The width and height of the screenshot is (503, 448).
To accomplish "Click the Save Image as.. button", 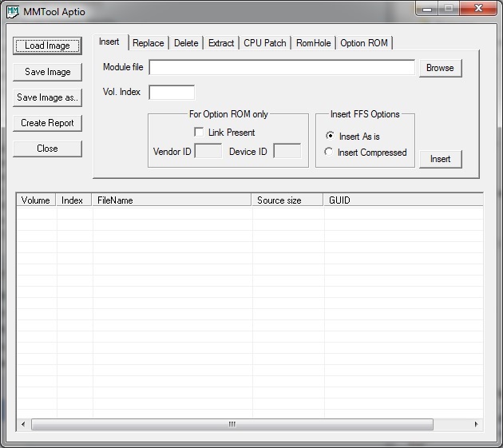I will 47,97.
